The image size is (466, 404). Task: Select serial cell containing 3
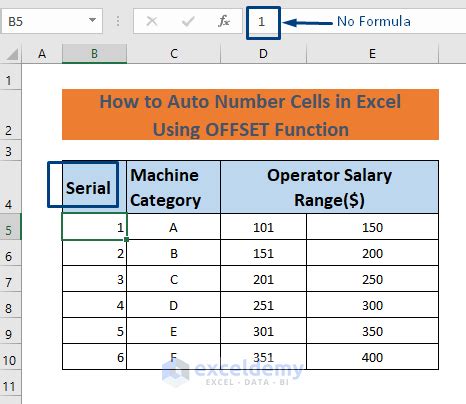[x=94, y=279]
